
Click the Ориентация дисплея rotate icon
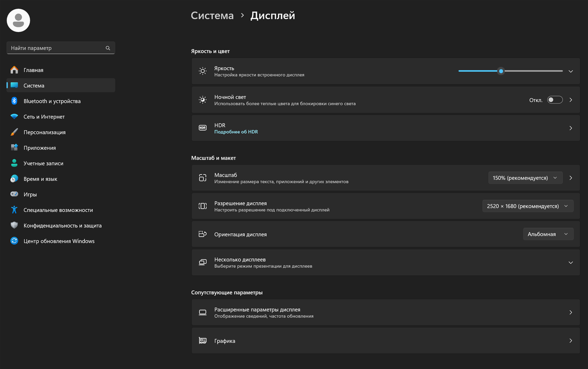(x=203, y=234)
